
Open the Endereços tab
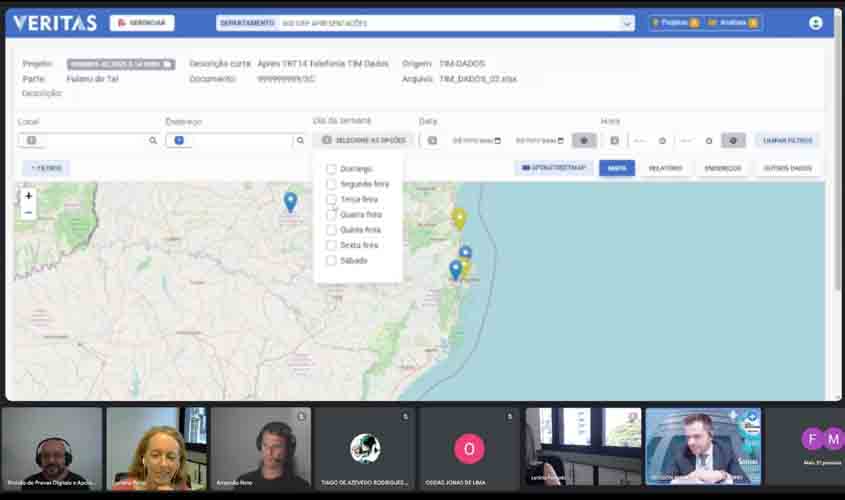[x=722, y=168]
